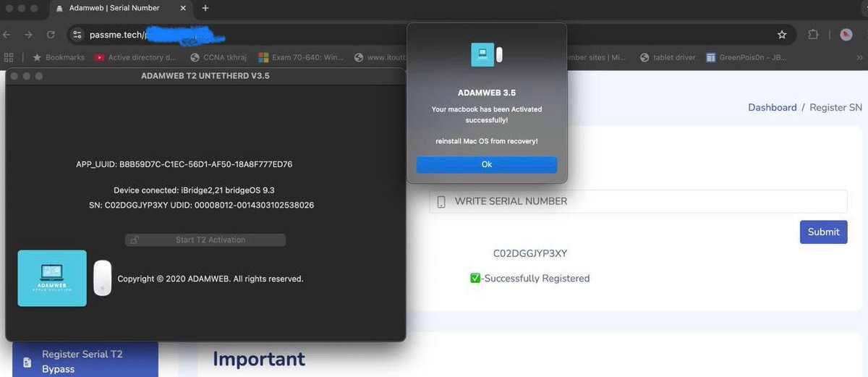868x377 pixels.
Task: Click the green Successfully Registered checkmark
Action: click(x=475, y=278)
